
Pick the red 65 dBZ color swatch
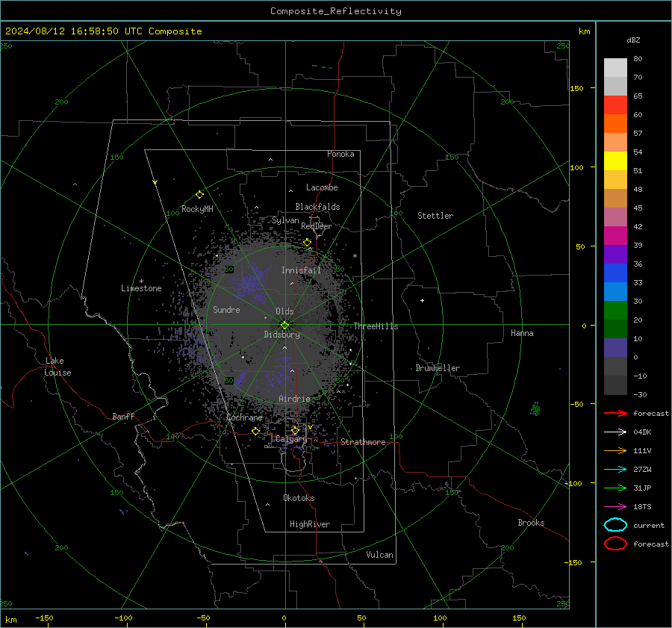point(615,105)
